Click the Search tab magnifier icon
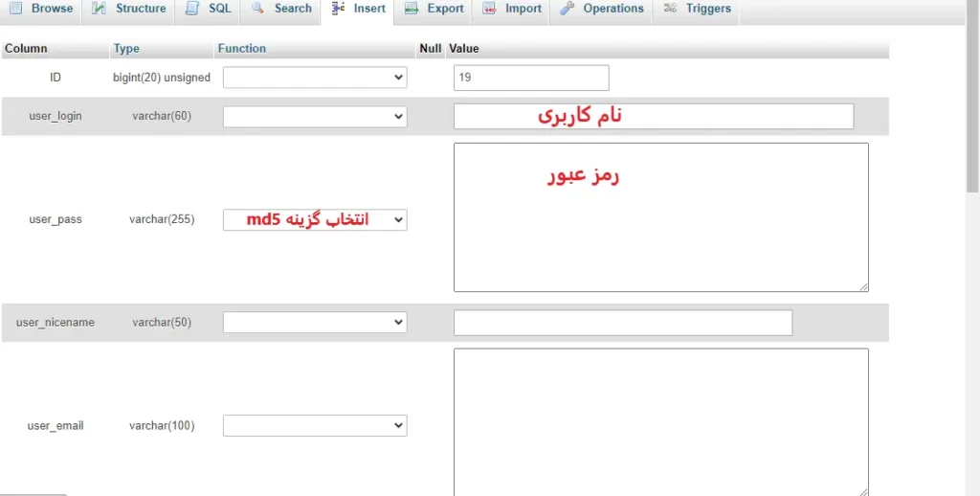This screenshot has height=496, width=980. (257, 8)
